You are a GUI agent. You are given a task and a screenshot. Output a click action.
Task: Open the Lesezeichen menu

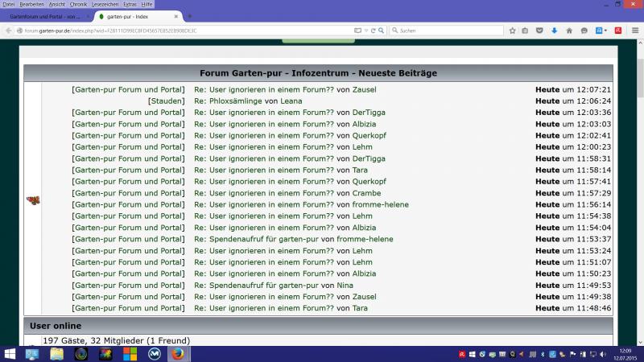pos(105,4)
